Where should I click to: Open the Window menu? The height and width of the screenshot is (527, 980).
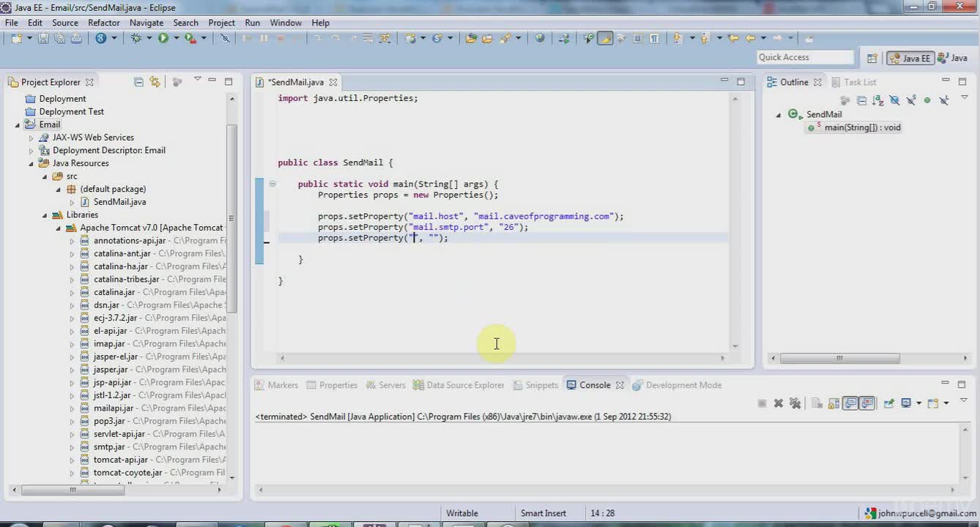[x=286, y=23]
